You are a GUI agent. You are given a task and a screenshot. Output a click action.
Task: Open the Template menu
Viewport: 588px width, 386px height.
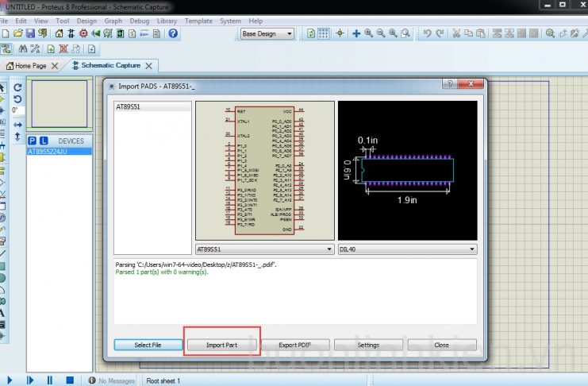[198, 21]
